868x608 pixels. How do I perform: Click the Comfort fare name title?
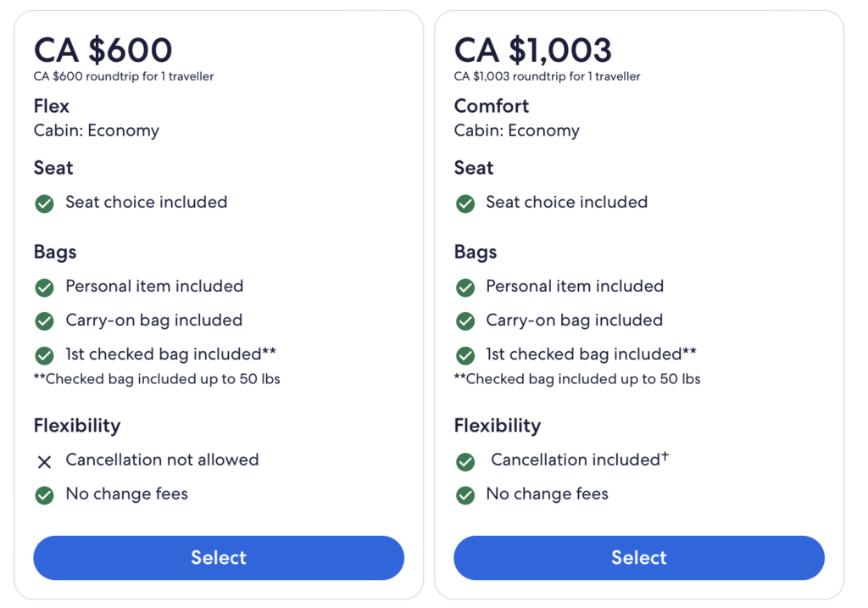tap(492, 106)
